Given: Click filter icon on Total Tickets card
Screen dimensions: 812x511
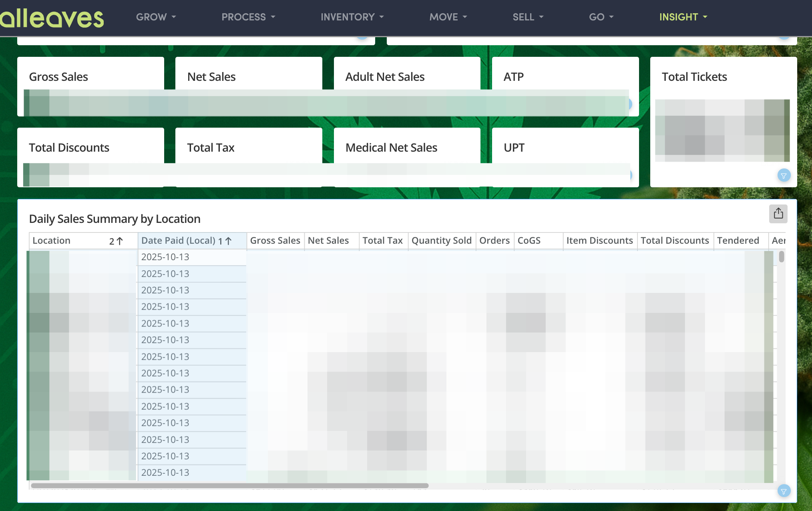Looking at the screenshot, I should coord(784,175).
